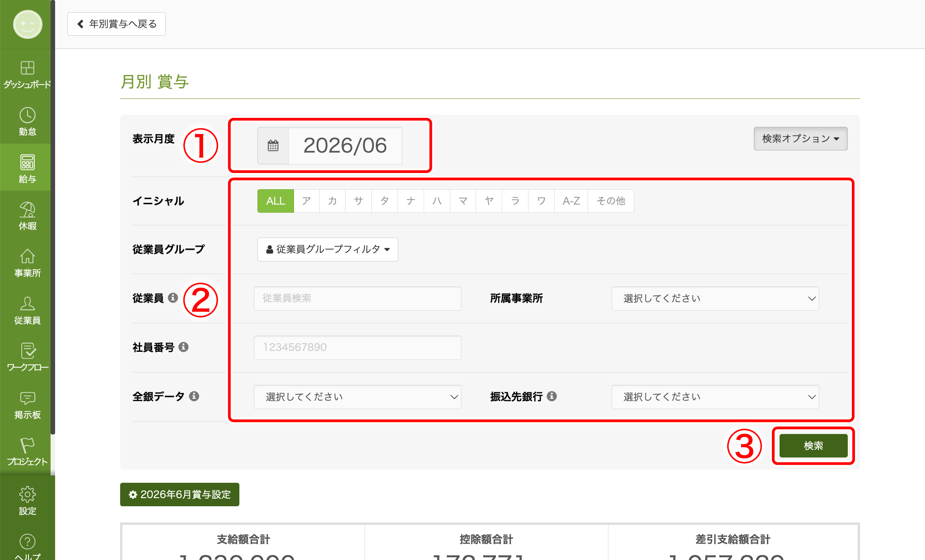Screen dimensions: 925x560
Task: Open the ダッシュボード sidebar item
Action: click(x=27, y=75)
